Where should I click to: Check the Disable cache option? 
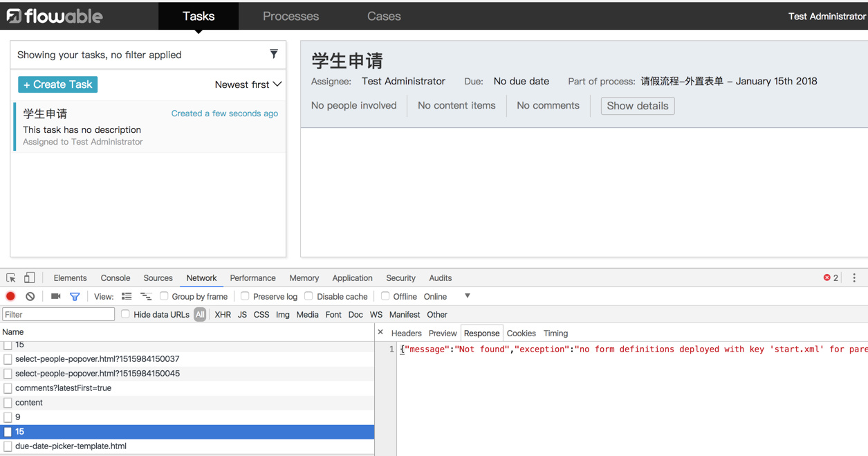point(309,296)
